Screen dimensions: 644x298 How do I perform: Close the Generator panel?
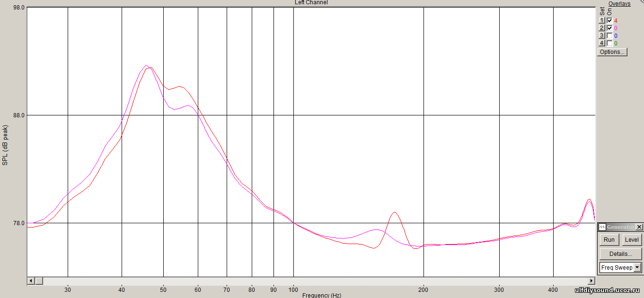(639, 227)
